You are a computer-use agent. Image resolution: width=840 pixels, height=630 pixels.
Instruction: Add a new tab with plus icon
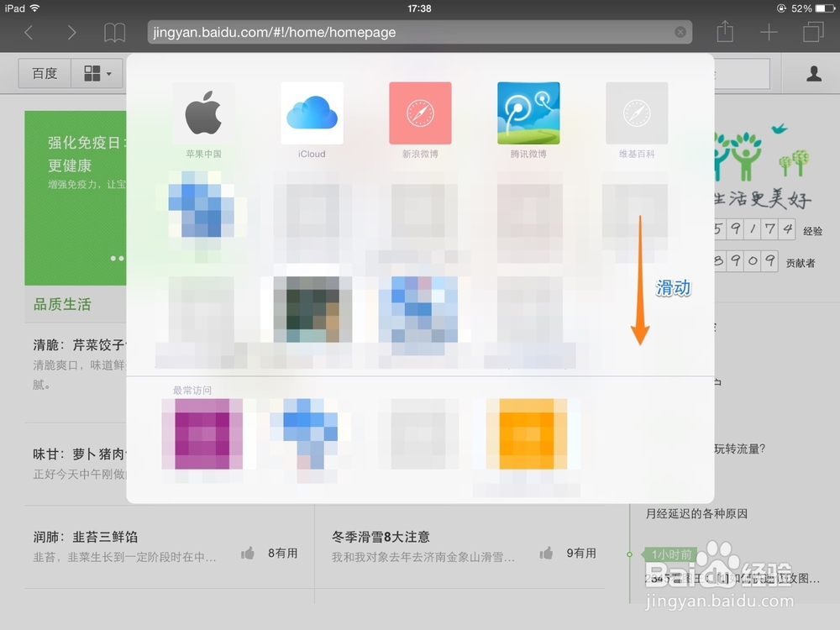coord(769,32)
